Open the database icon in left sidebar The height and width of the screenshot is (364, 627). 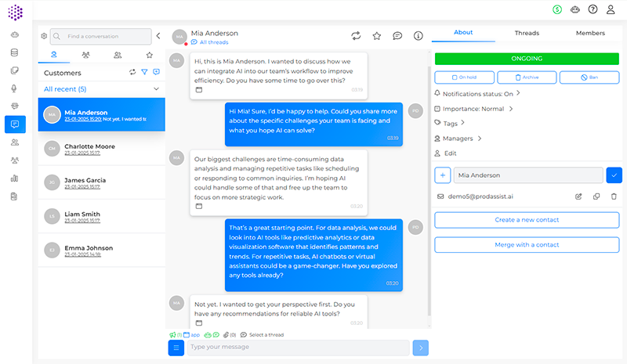coord(14,52)
